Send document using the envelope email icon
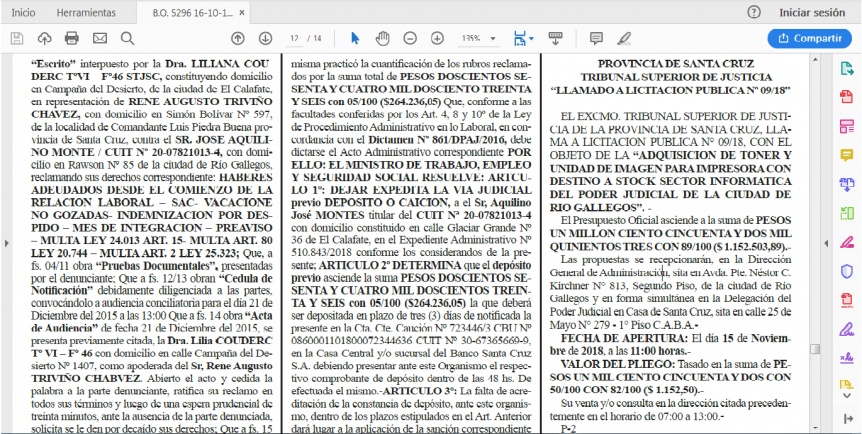Viewport: 862px width, 434px height. pyautogui.click(x=100, y=38)
